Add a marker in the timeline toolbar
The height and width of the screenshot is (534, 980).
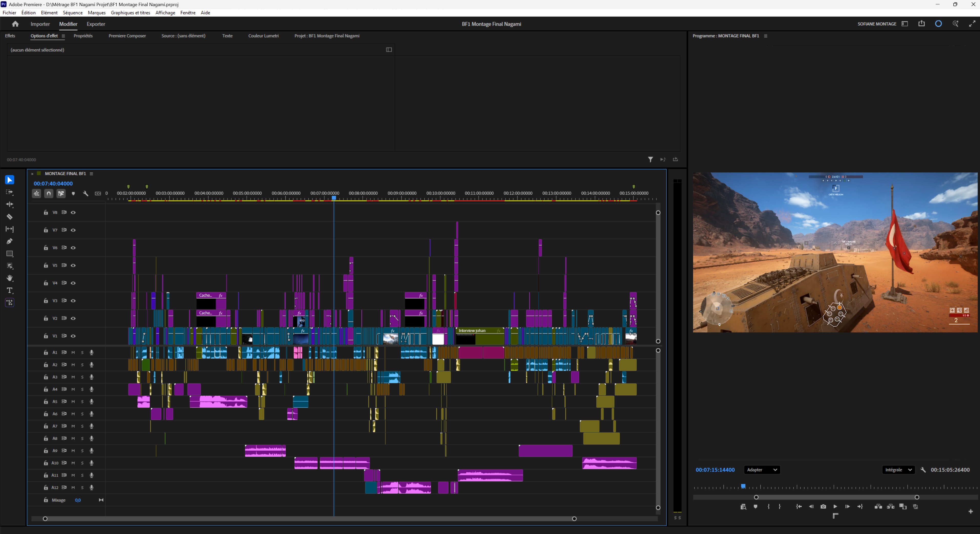(73, 193)
